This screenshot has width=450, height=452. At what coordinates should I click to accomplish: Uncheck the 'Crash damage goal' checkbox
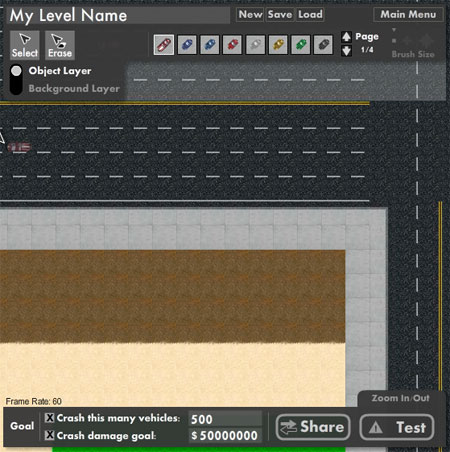[50, 435]
